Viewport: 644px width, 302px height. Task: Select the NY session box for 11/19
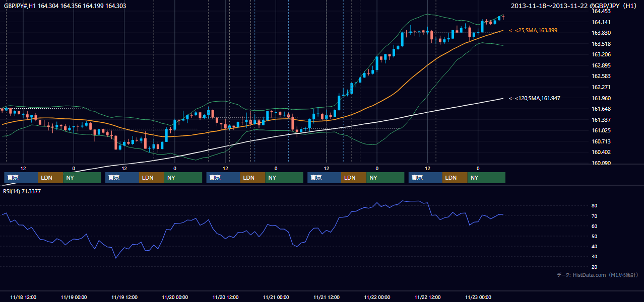pyautogui.click(x=183, y=178)
